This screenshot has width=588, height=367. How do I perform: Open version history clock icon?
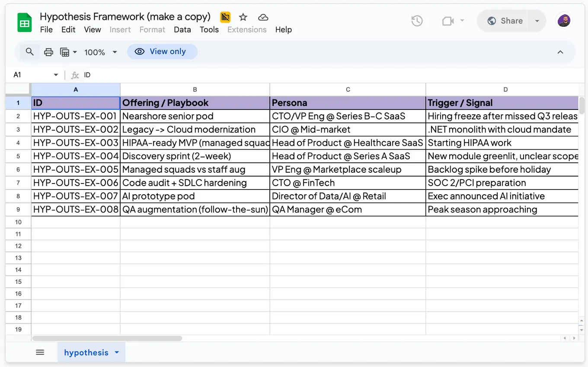417,21
